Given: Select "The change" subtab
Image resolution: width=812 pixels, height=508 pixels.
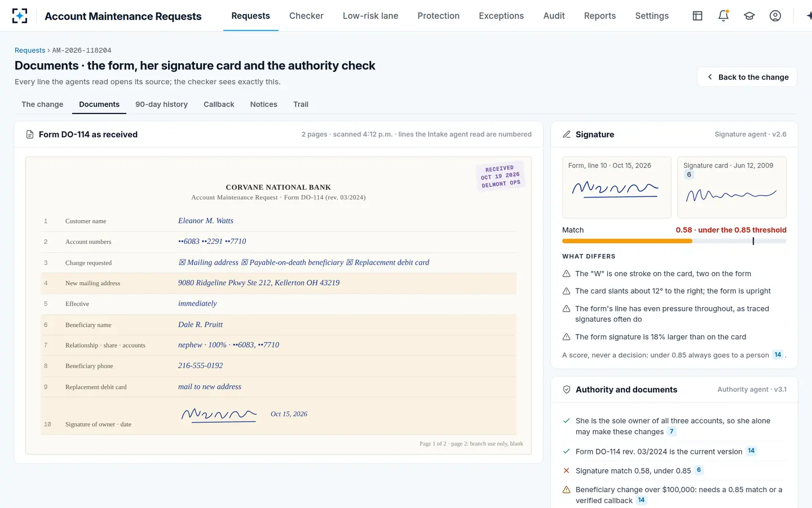Looking at the screenshot, I should pos(42,104).
